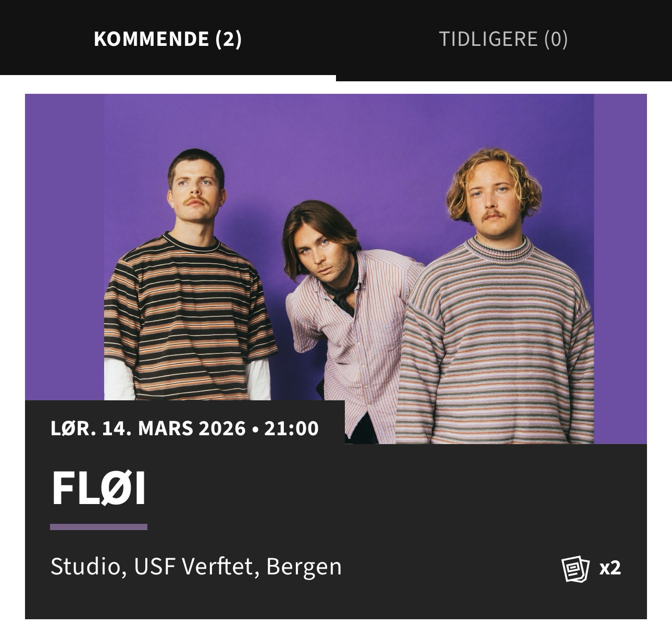Open the FLØI event title

(x=98, y=489)
